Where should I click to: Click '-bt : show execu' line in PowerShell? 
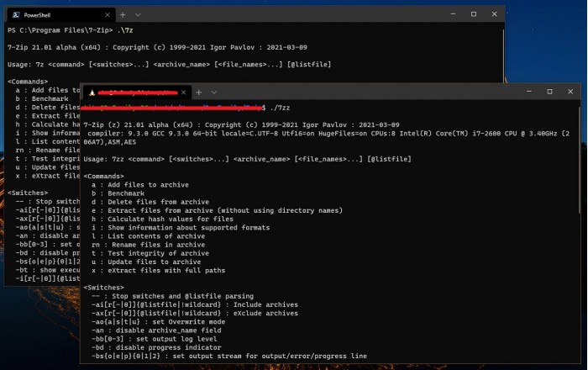(47, 271)
